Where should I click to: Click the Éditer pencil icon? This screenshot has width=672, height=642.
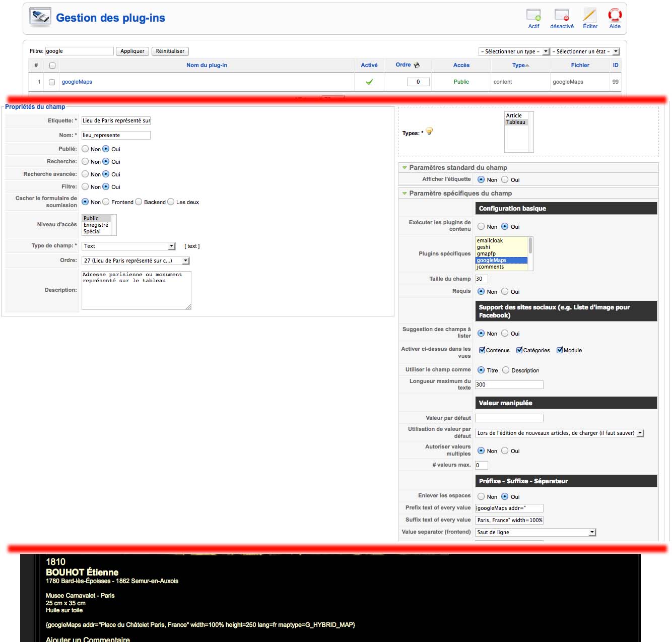pos(590,15)
